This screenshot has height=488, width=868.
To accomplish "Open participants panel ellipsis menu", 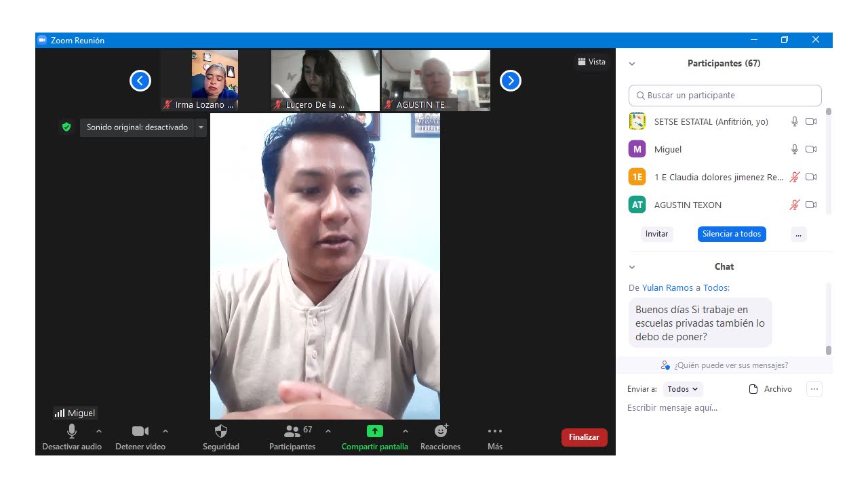I will pos(798,234).
